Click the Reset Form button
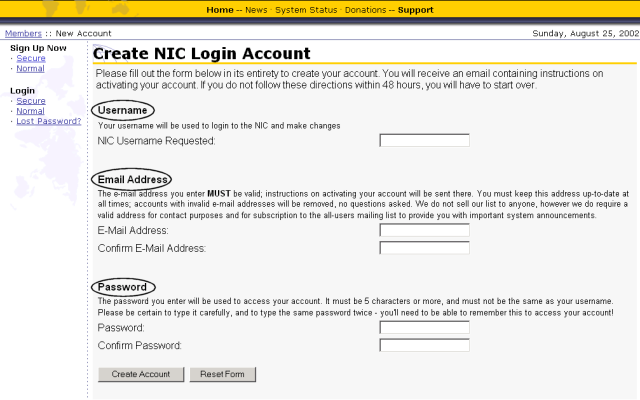The height and width of the screenshot is (400, 640). 223,374
